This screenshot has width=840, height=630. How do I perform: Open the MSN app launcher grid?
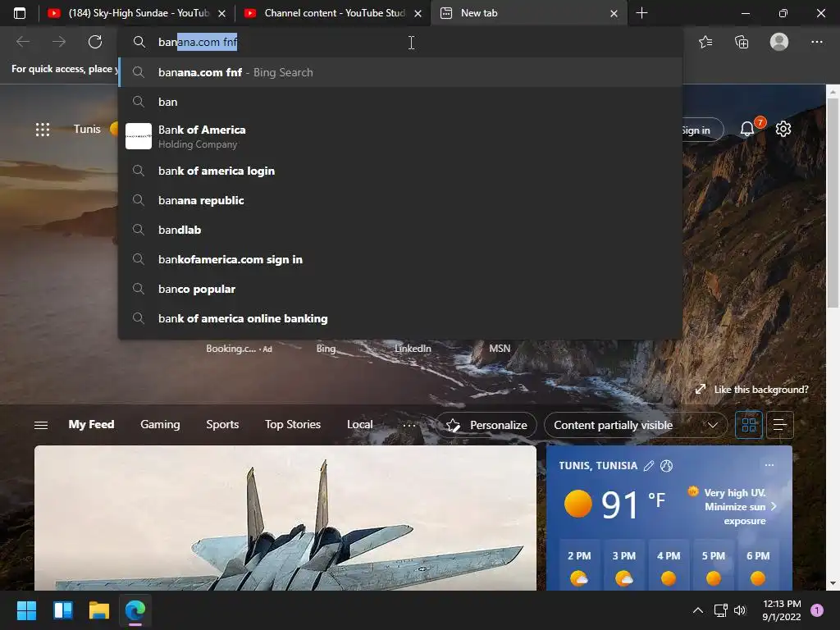coord(43,129)
